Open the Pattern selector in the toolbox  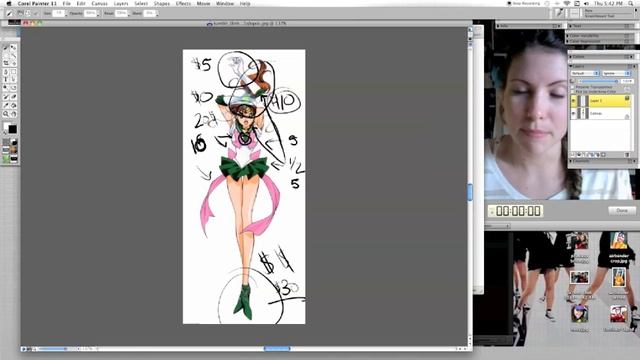[6, 150]
